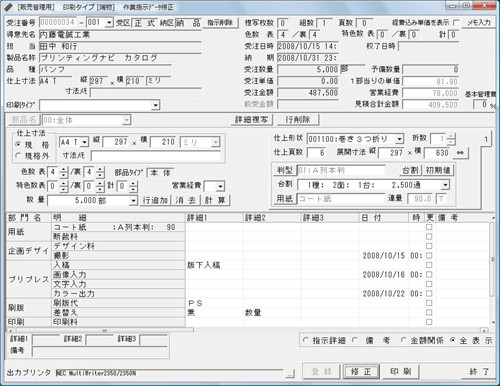Click the 台割 button next to 初期値
Image resolution: width=500 pixels, height=386 pixels.
pyautogui.click(x=410, y=170)
